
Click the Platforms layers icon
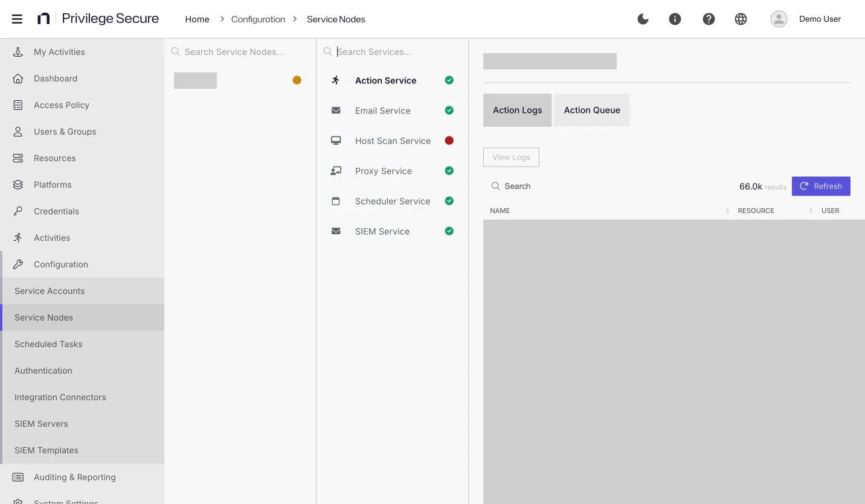pos(18,185)
